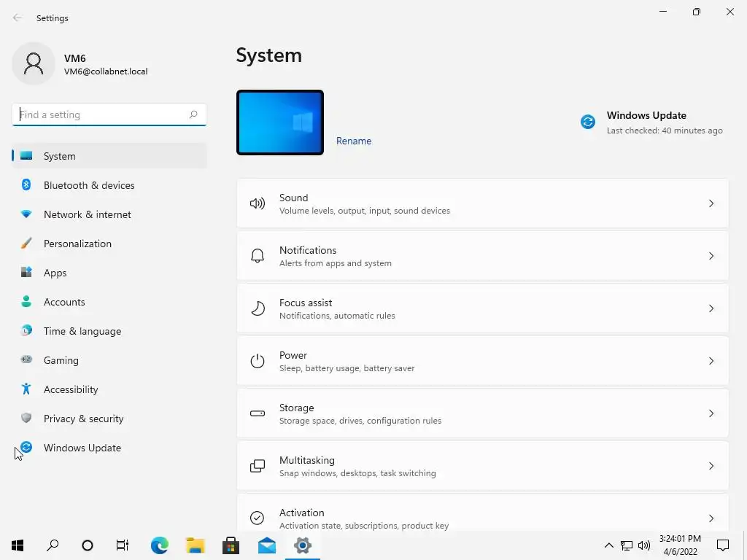The height and width of the screenshot is (560, 747).
Task: Open the VM6 account name text
Action: [x=75, y=58]
